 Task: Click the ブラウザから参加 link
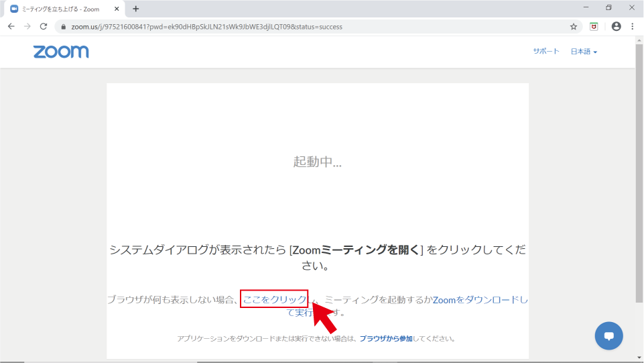click(x=386, y=339)
